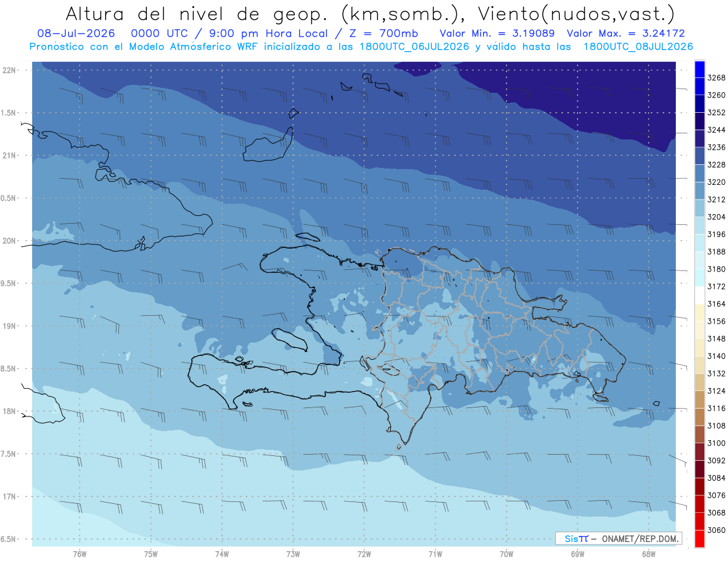Click the legend value '3132'
The image size is (728, 562).
[716, 373]
